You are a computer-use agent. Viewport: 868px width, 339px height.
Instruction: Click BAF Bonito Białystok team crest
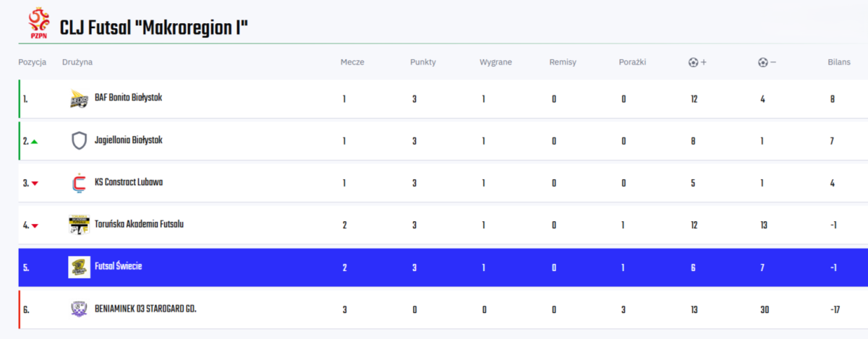click(x=79, y=99)
